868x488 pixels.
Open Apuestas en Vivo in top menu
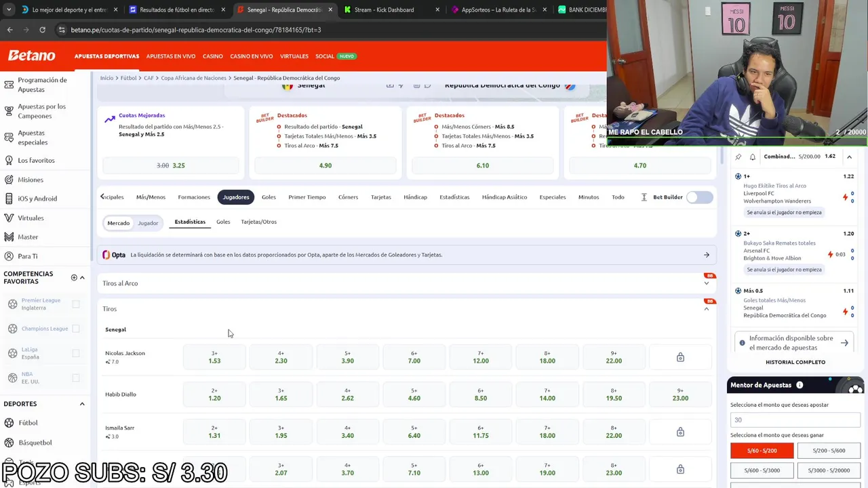point(171,56)
